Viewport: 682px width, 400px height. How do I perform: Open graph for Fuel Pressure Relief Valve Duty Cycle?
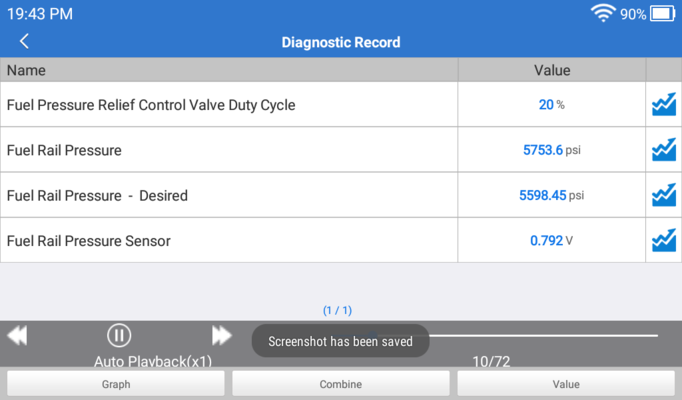664,104
